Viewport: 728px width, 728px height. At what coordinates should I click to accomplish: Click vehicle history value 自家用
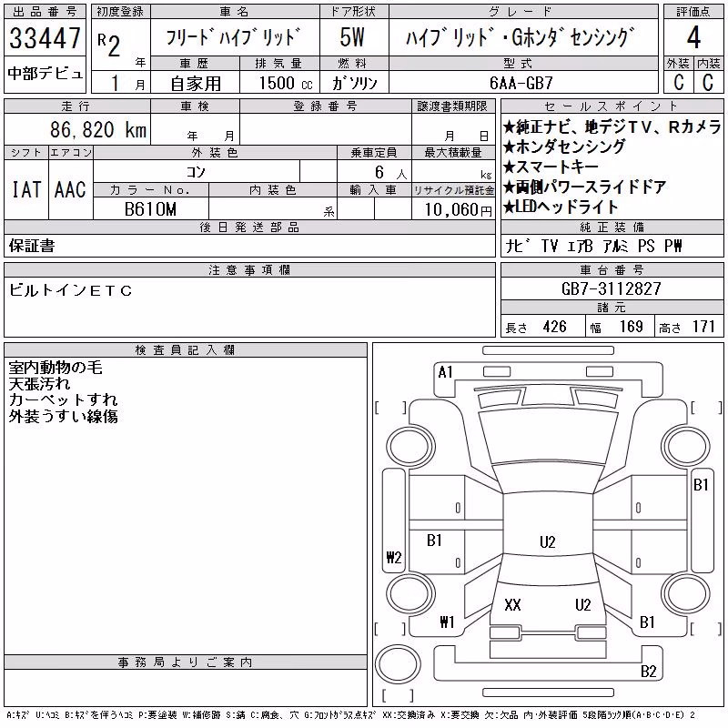196,84
